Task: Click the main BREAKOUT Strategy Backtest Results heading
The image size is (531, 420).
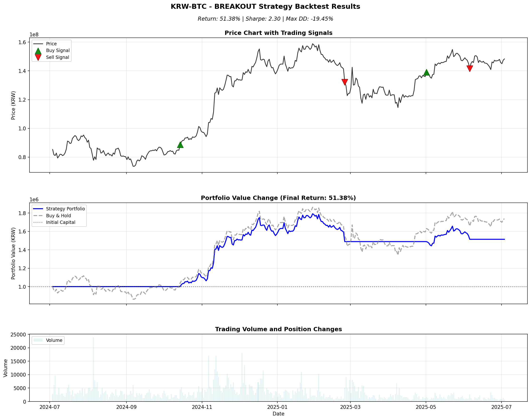Action: 265,7
